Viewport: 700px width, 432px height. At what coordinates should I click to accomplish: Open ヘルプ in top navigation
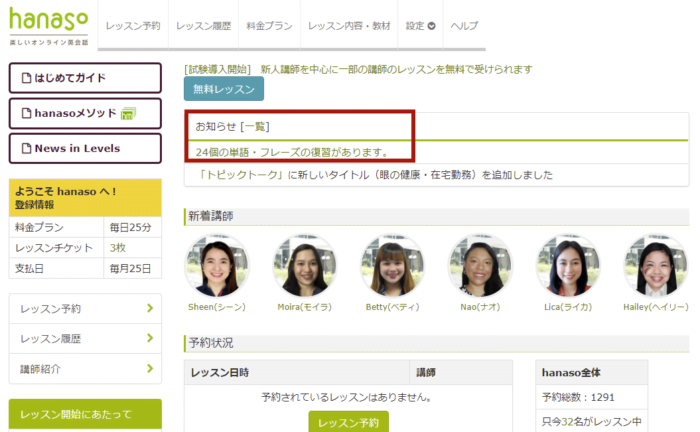(464, 26)
